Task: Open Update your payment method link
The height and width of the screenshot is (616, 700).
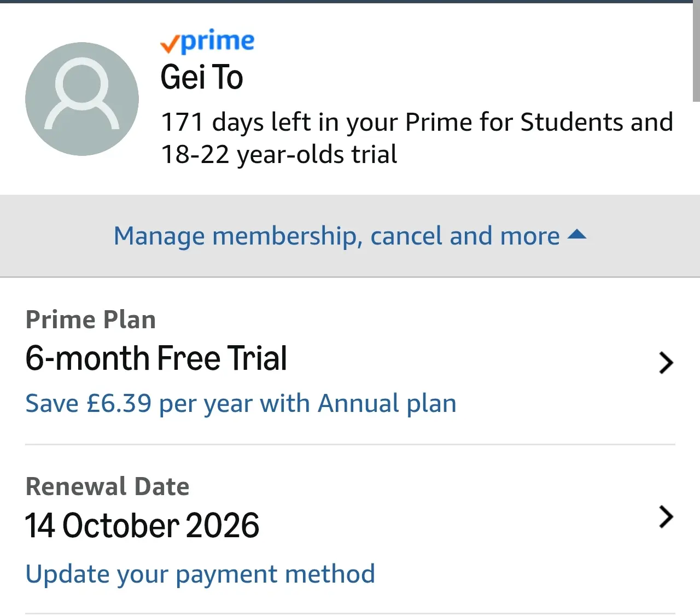Action: (x=200, y=574)
